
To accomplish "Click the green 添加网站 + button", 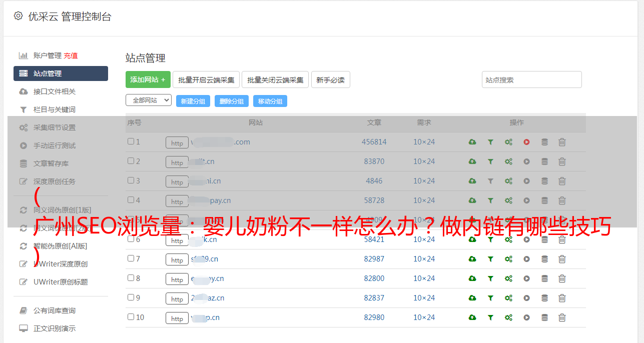I will coord(148,79).
